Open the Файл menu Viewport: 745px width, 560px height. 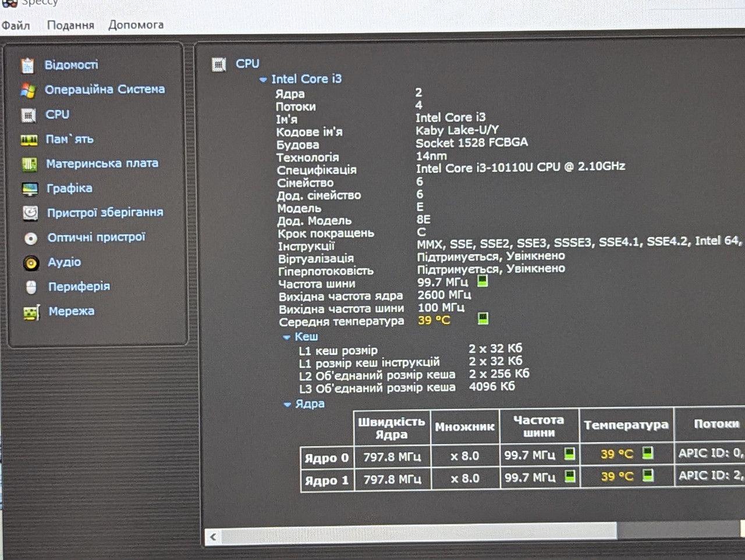(x=16, y=26)
